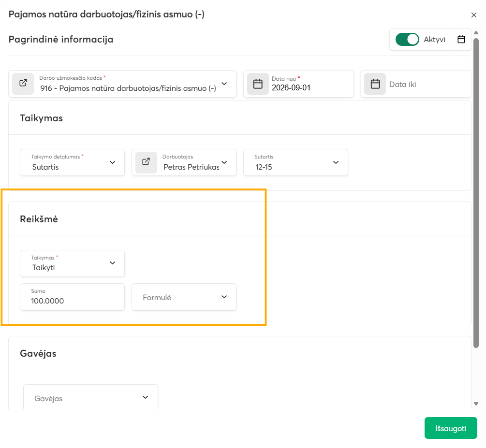Click the Suma input field
Viewport: 486px width, 448px height.
tap(72, 297)
